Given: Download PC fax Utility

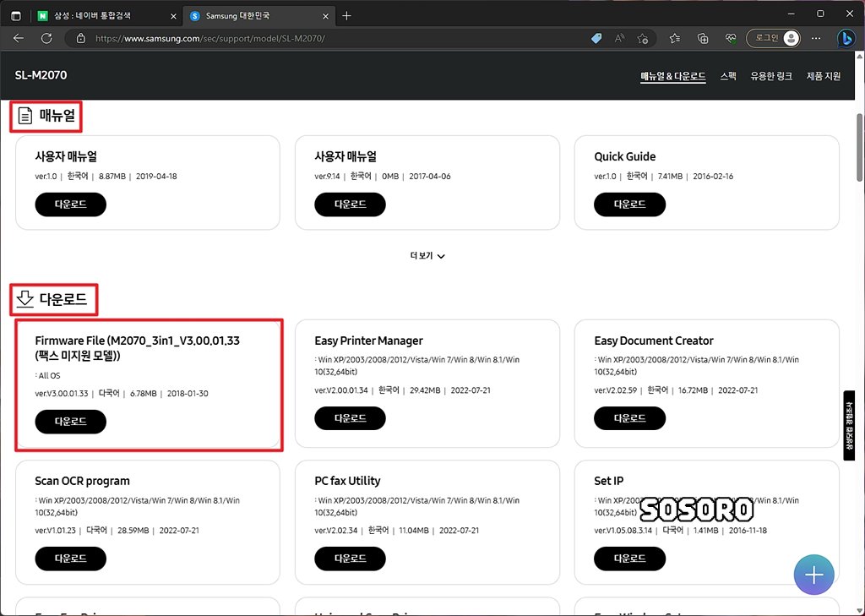Looking at the screenshot, I should pos(350,559).
